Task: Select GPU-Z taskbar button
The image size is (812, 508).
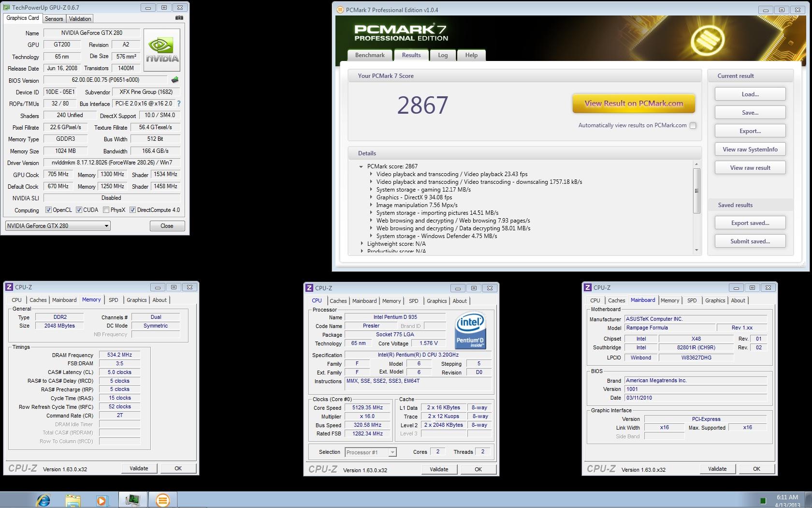Action: coord(132,500)
